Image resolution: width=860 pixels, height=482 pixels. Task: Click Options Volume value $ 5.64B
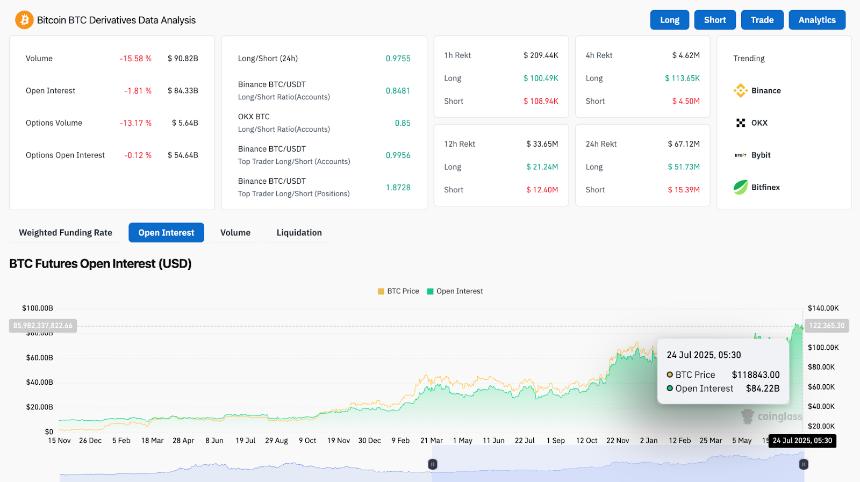pyautogui.click(x=185, y=123)
